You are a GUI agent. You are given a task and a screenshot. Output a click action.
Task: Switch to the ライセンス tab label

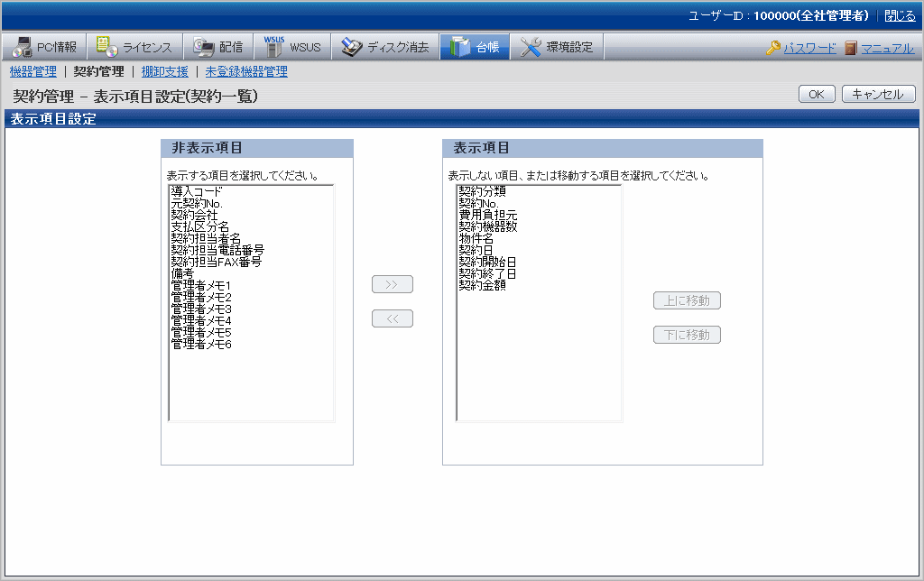[147, 47]
